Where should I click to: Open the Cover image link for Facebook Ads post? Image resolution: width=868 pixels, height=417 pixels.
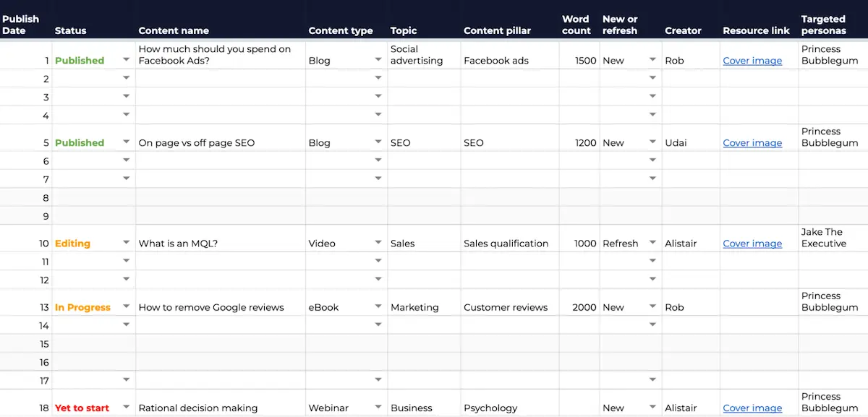[x=752, y=61]
